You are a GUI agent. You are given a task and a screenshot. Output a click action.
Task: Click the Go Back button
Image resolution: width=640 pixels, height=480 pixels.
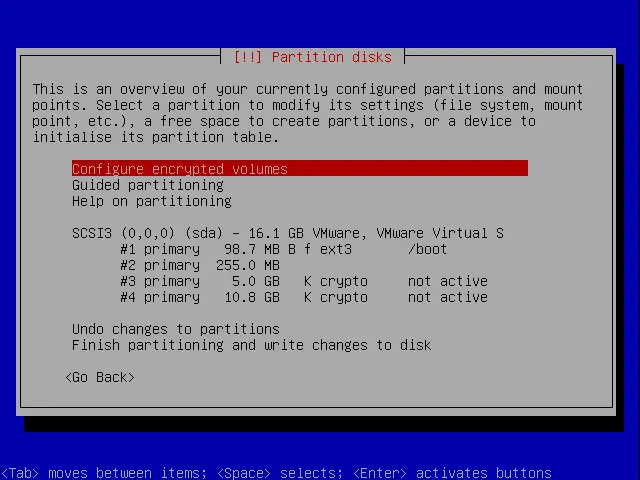click(x=100, y=377)
